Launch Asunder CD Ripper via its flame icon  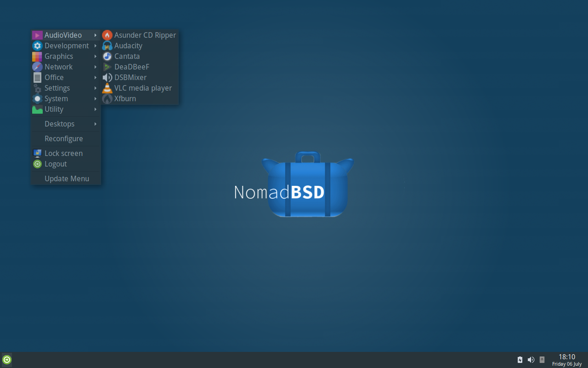pos(107,35)
